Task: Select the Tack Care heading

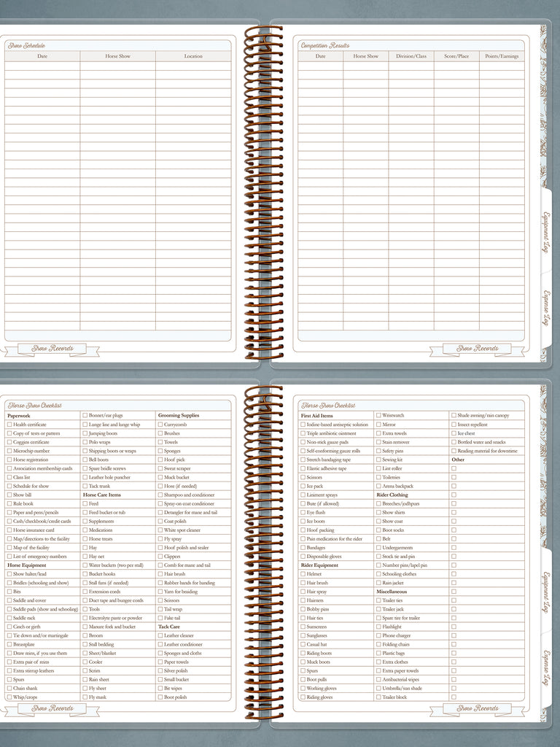Action: [x=169, y=627]
